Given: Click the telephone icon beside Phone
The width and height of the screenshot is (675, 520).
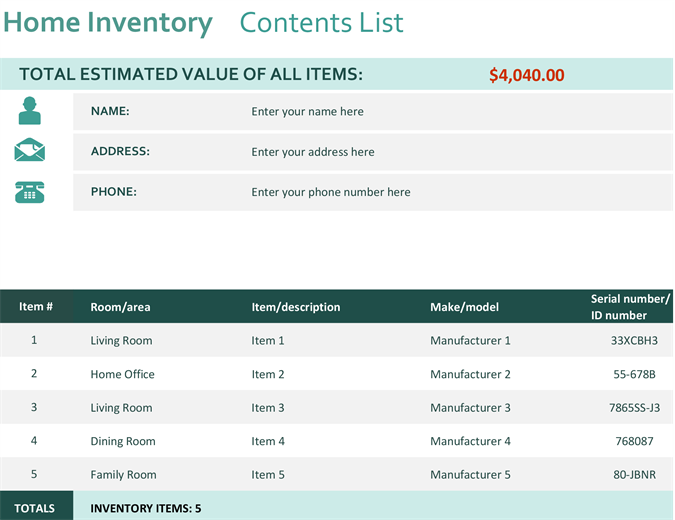Looking at the screenshot, I should [x=30, y=192].
